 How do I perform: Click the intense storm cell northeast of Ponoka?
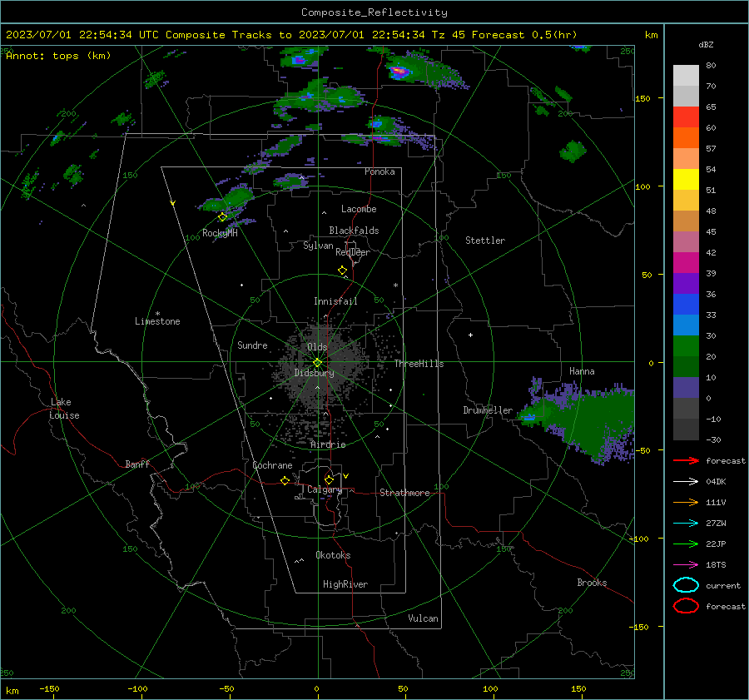click(x=400, y=72)
